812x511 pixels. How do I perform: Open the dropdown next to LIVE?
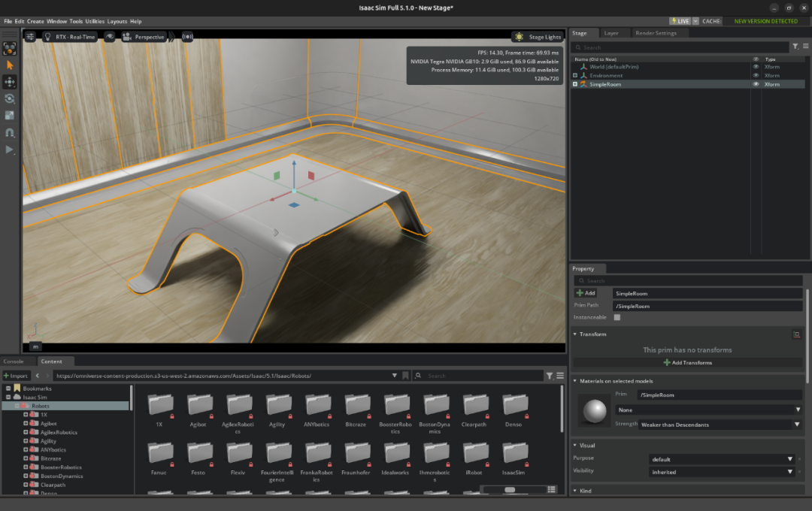(695, 21)
